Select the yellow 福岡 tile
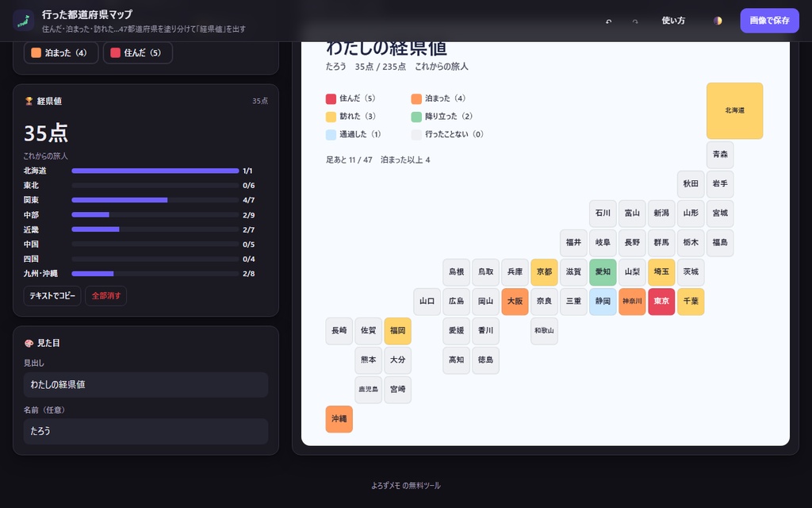The image size is (812, 508). tap(398, 331)
